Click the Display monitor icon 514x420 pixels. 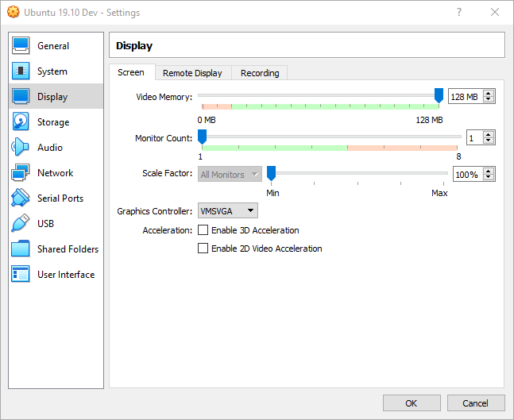point(21,96)
